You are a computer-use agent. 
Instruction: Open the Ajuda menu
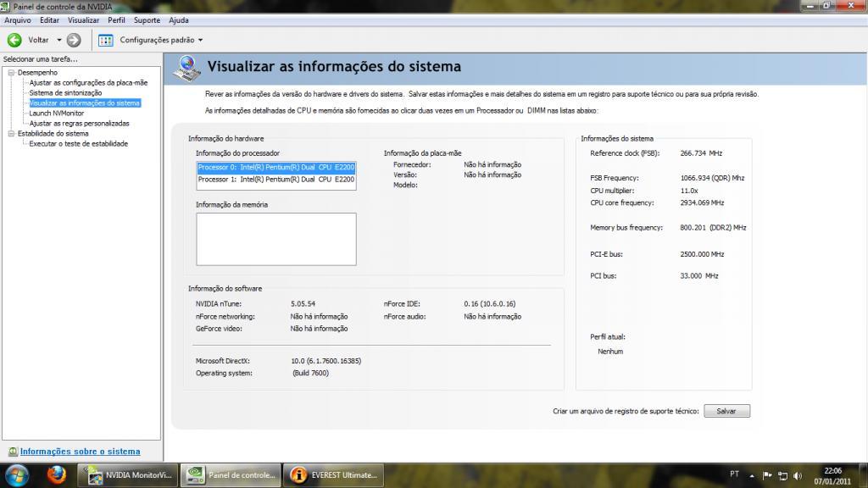pyautogui.click(x=179, y=20)
